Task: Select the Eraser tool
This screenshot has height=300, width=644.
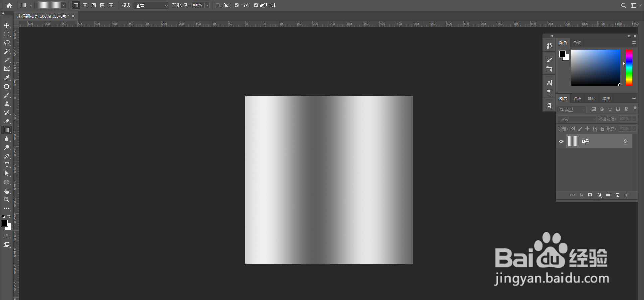Action: 7,121
